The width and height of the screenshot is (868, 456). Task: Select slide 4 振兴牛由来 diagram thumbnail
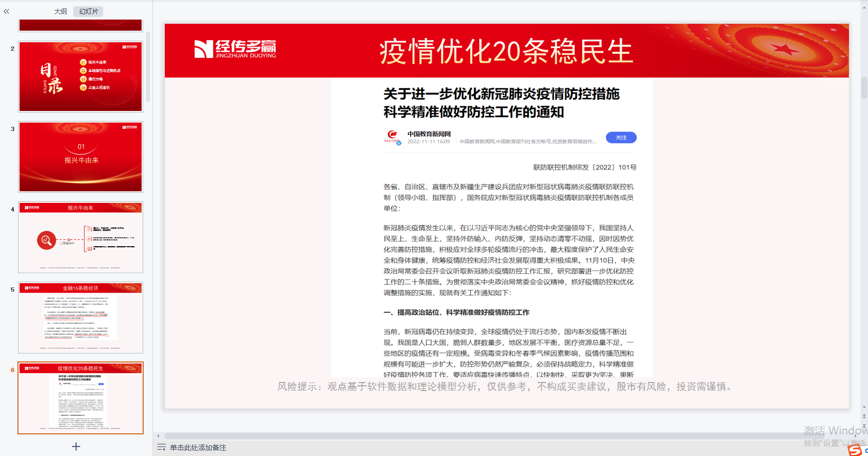80,237
